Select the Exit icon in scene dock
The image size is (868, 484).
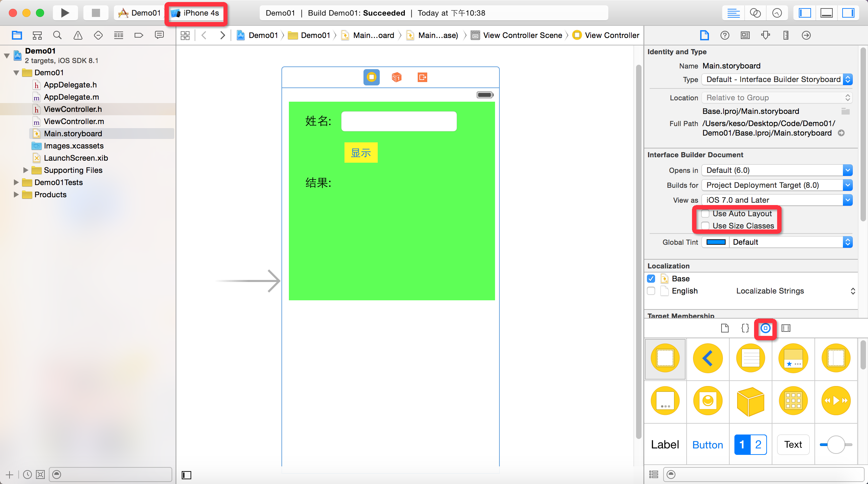(422, 77)
